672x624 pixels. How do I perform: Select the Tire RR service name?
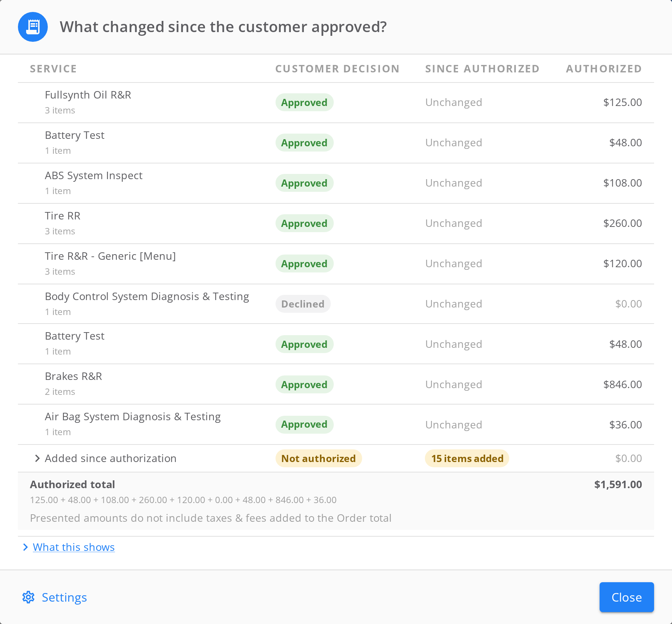pos(63,216)
